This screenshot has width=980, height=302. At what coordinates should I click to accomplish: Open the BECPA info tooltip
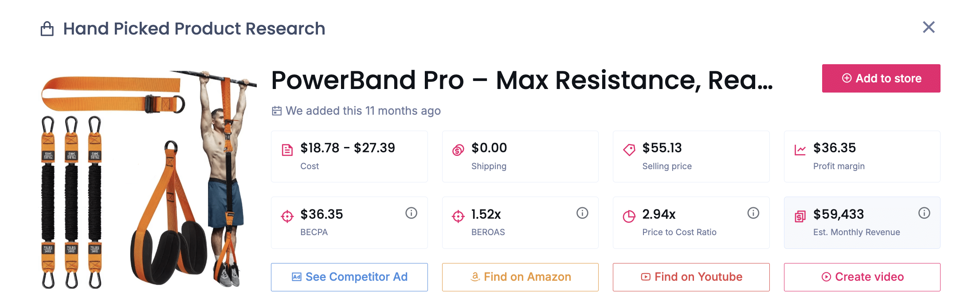point(411,213)
